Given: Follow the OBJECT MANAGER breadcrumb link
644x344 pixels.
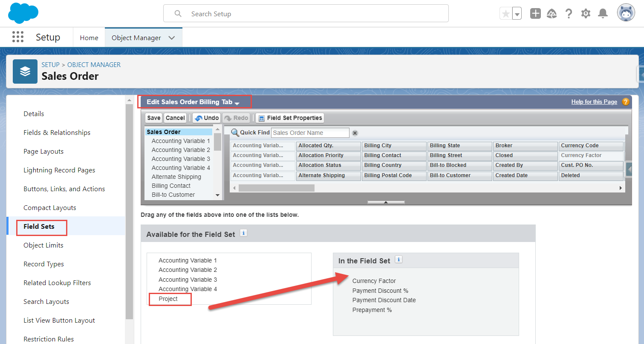Looking at the screenshot, I should pos(94,65).
